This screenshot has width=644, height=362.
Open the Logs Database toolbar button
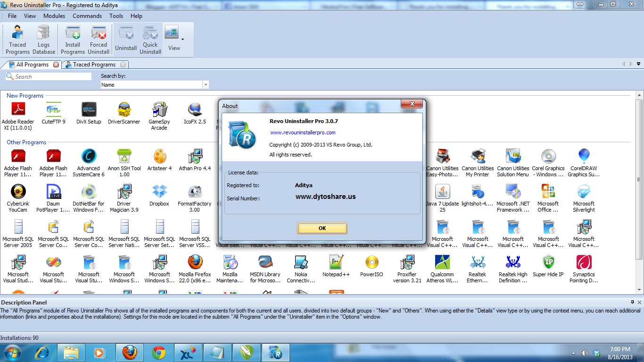tap(44, 40)
